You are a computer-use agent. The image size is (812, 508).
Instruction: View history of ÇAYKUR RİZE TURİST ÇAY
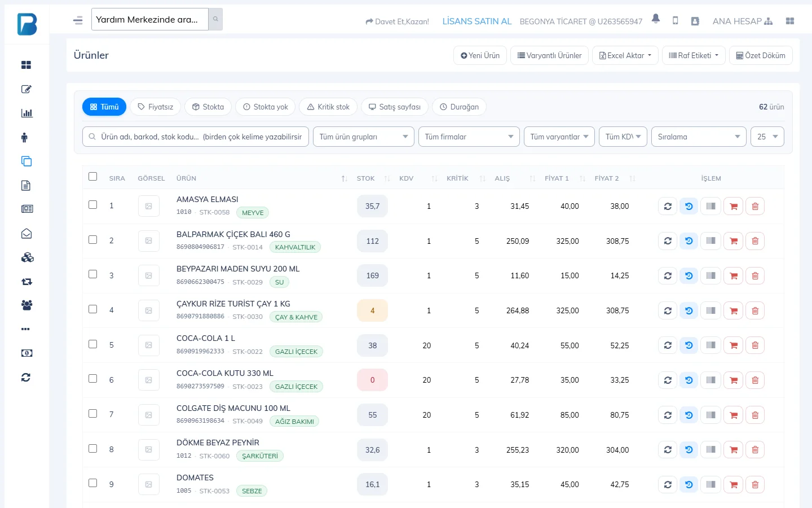(689, 311)
